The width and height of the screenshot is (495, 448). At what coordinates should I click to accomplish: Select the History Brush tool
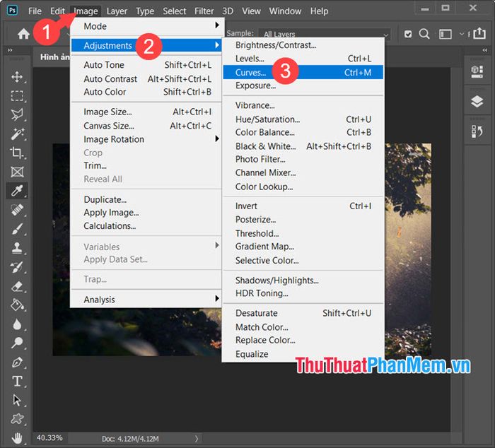pos(17,267)
